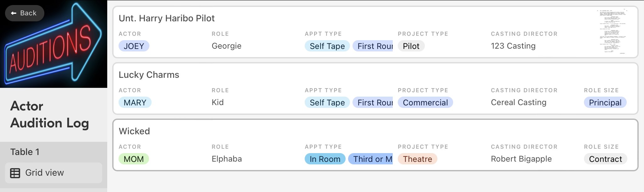The width and height of the screenshot is (644, 192).
Task: Click the neon Auditions cover image
Action: point(53,44)
